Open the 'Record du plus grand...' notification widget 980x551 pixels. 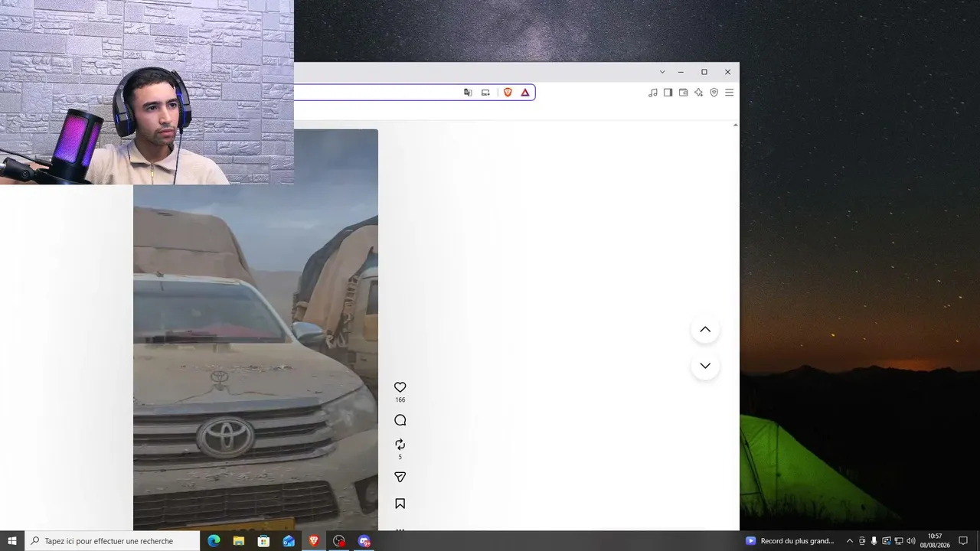pos(790,541)
